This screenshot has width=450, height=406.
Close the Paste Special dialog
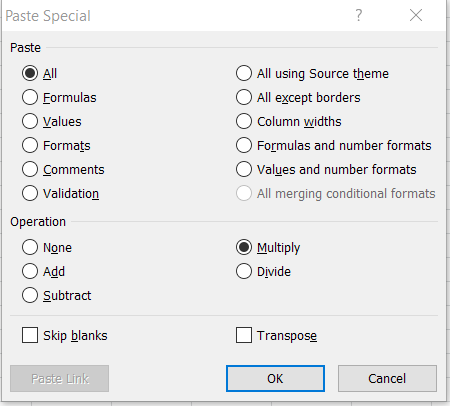click(x=416, y=15)
